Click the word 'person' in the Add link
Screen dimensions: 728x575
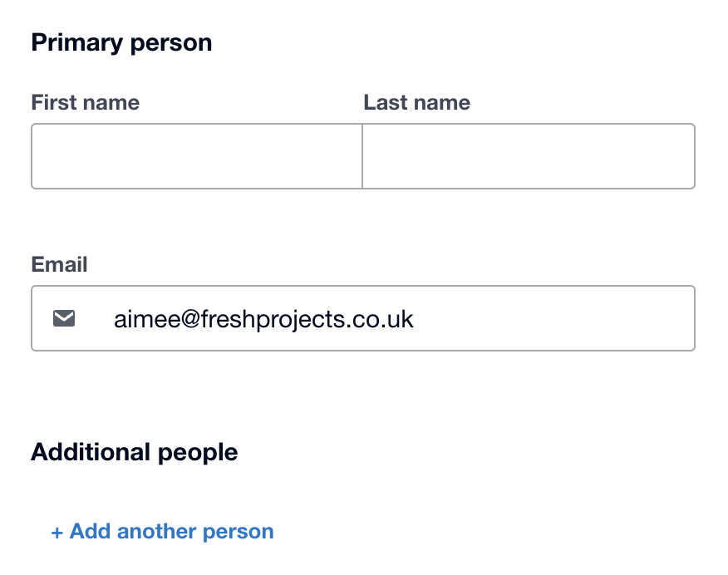(242, 532)
